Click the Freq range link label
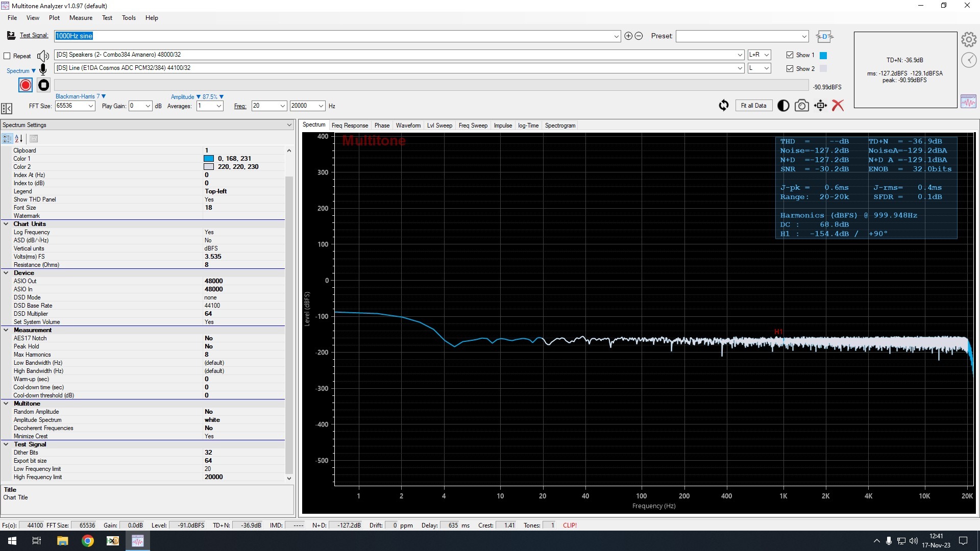 point(240,106)
